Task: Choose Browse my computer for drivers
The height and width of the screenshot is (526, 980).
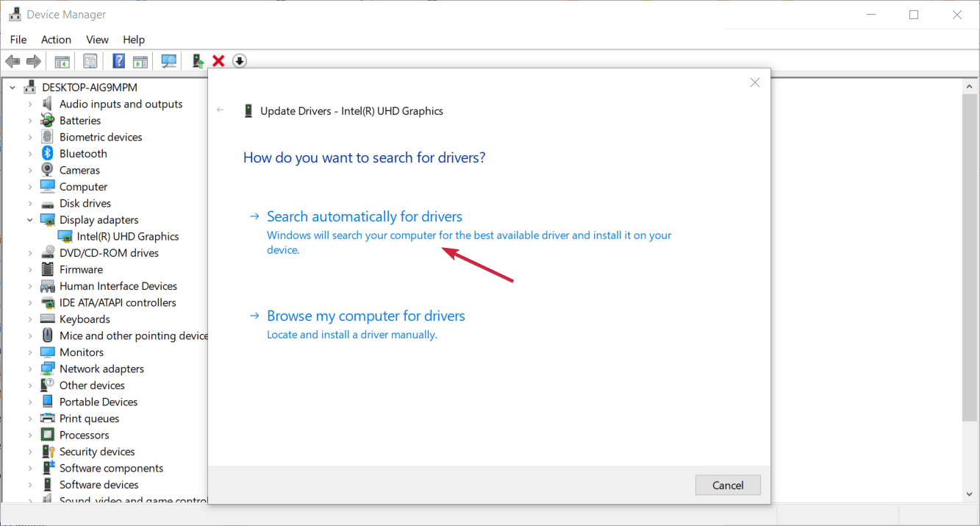Action: click(x=365, y=315)
